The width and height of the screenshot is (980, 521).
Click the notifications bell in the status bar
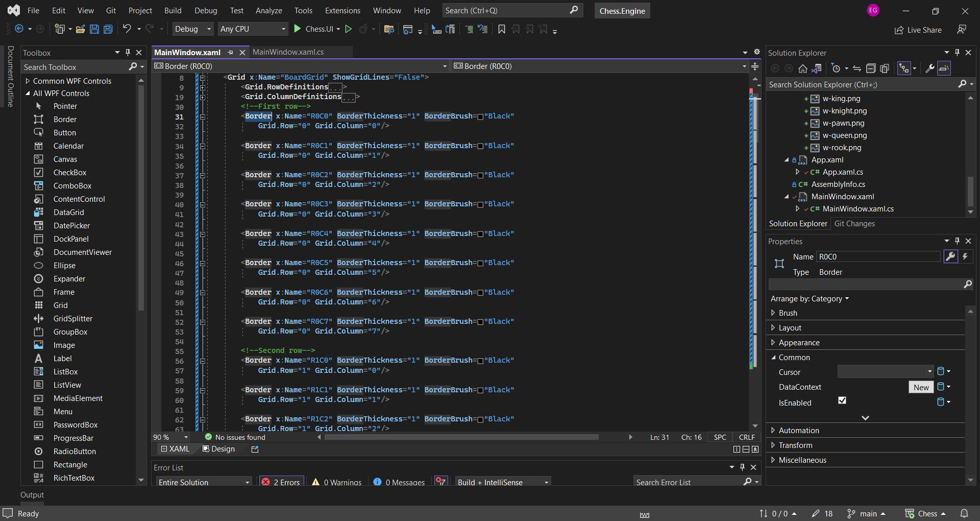[x=964, y=513]
